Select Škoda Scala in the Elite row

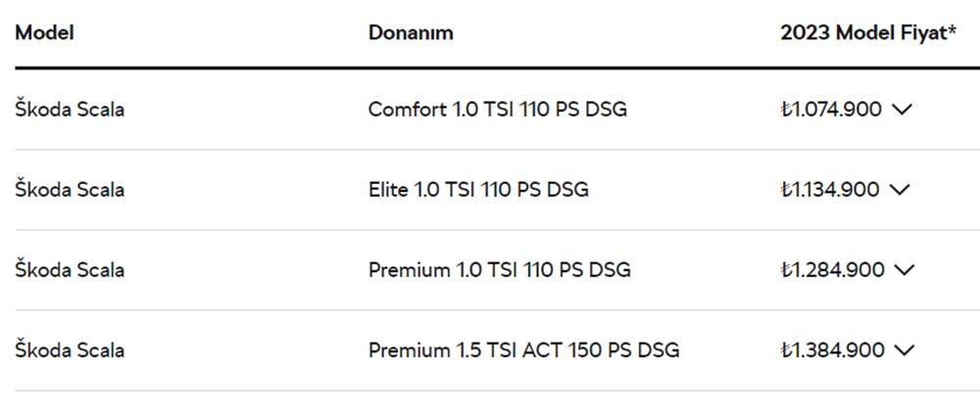(70, 190)
